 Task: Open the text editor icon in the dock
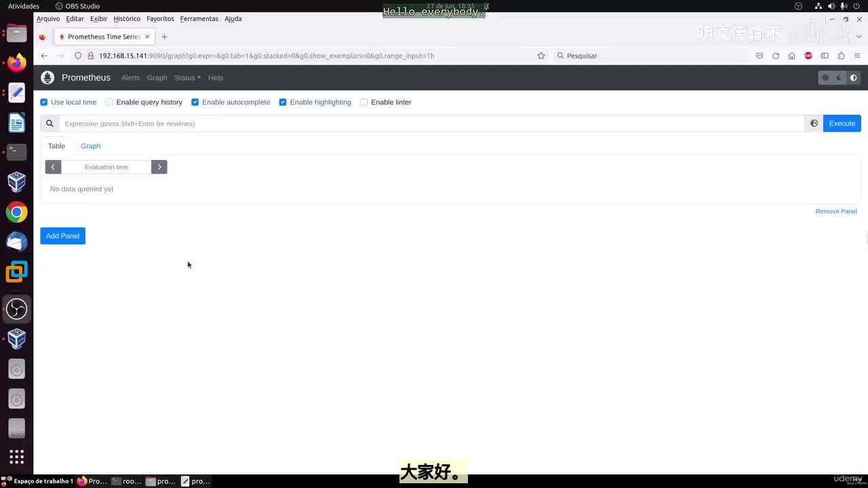point(16,92)
